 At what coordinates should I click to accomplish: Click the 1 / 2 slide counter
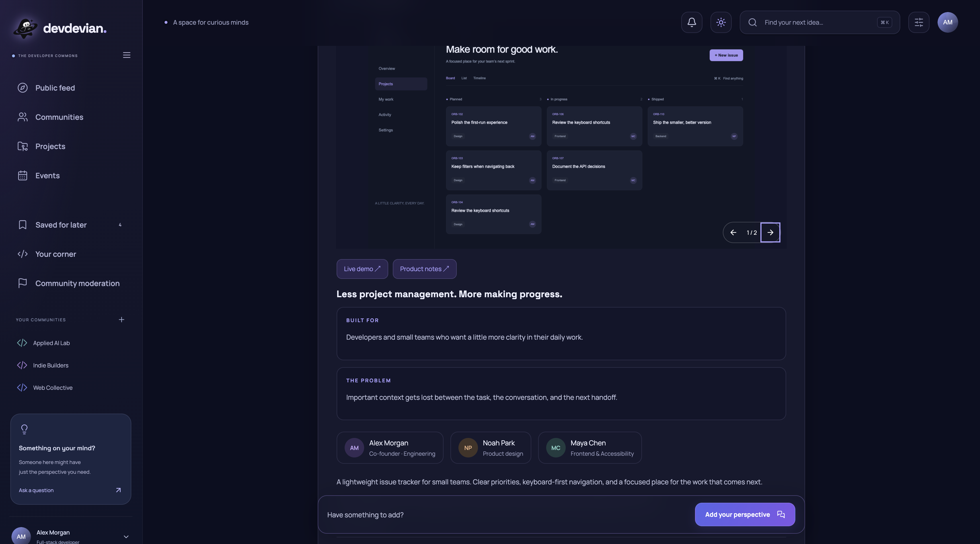click(x=751, y=232)
